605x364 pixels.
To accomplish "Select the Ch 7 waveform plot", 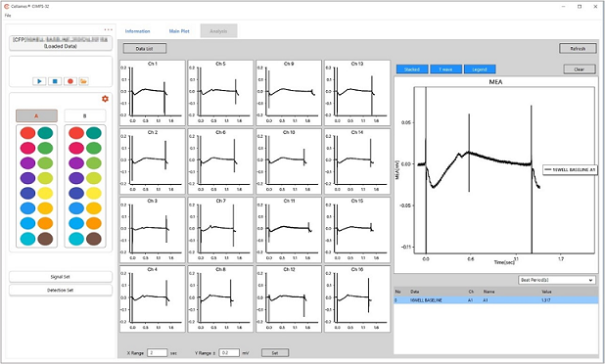I will (x=220, y=230).
